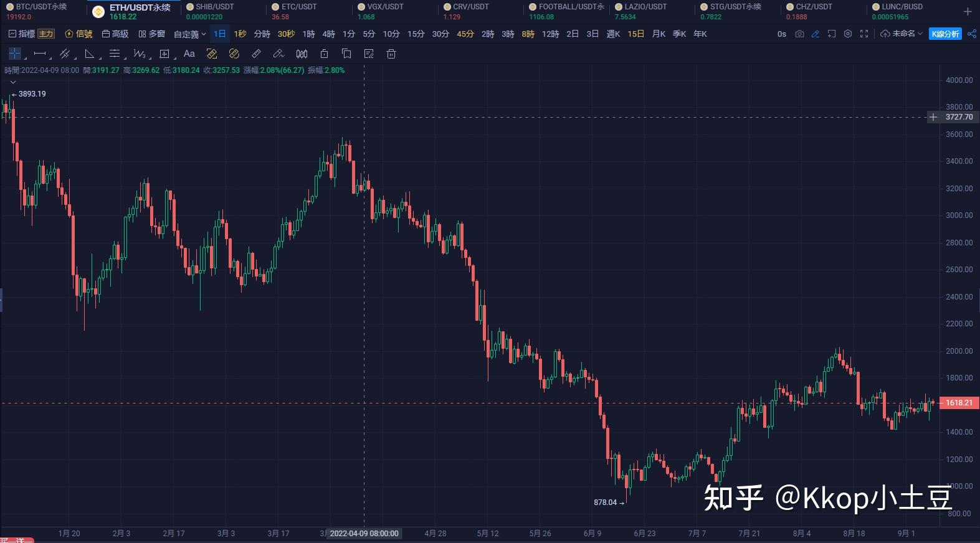This screenshot has width=980, height=543.
Task: Collapse the indicator arrow below the time label
Action: 13,82
